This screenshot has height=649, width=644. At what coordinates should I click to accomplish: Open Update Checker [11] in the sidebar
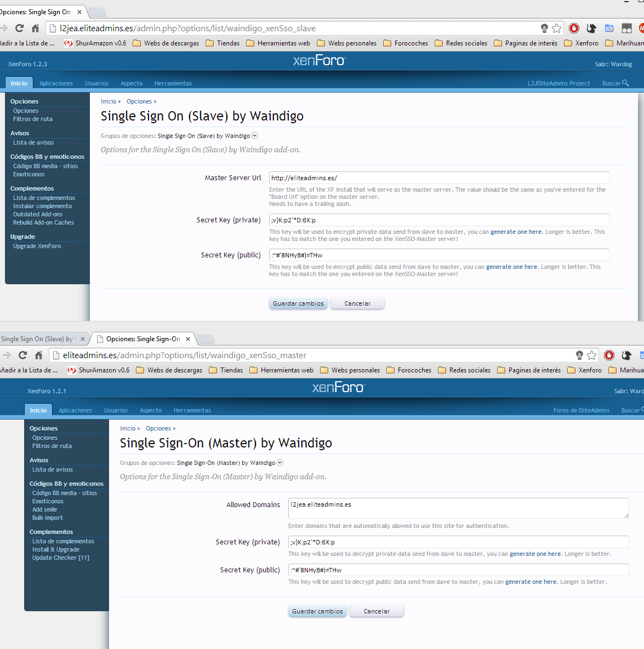[x=60, y=558]
